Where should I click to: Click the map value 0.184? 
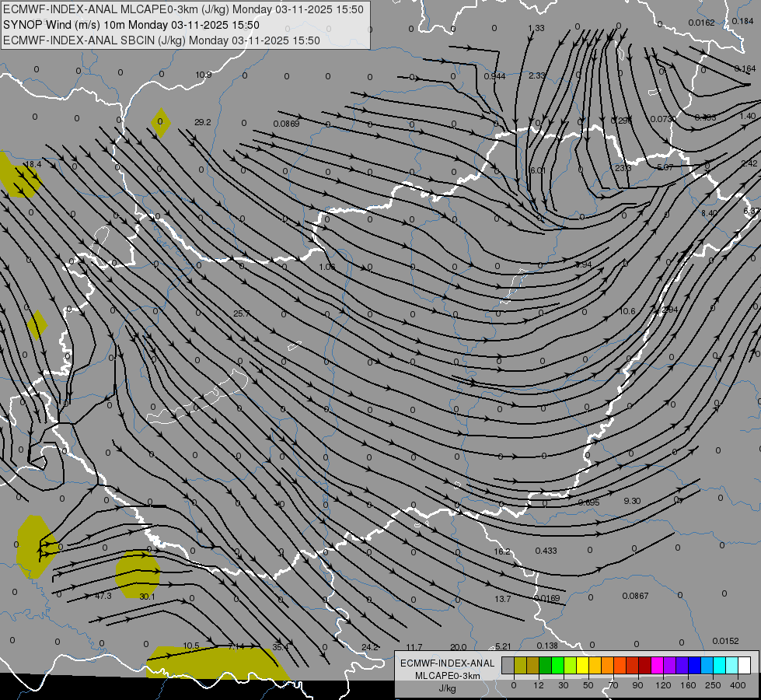pyautogui.click(x=742, y=21)
